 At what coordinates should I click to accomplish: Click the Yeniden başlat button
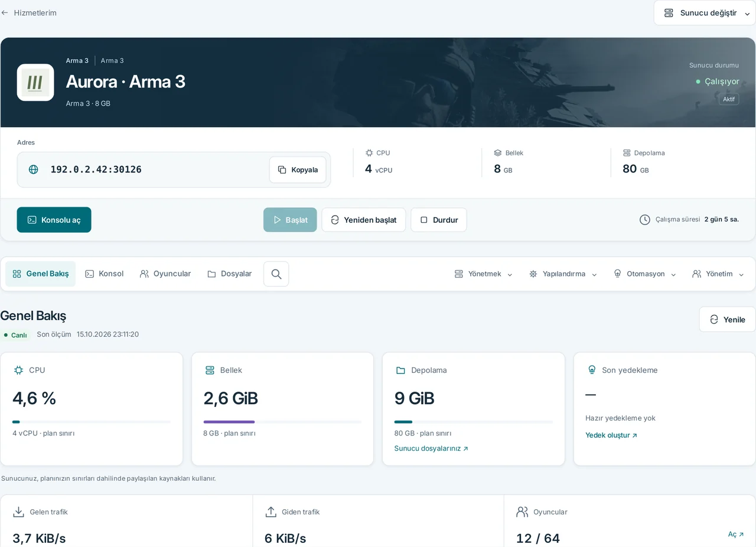(x=363, y=220)
